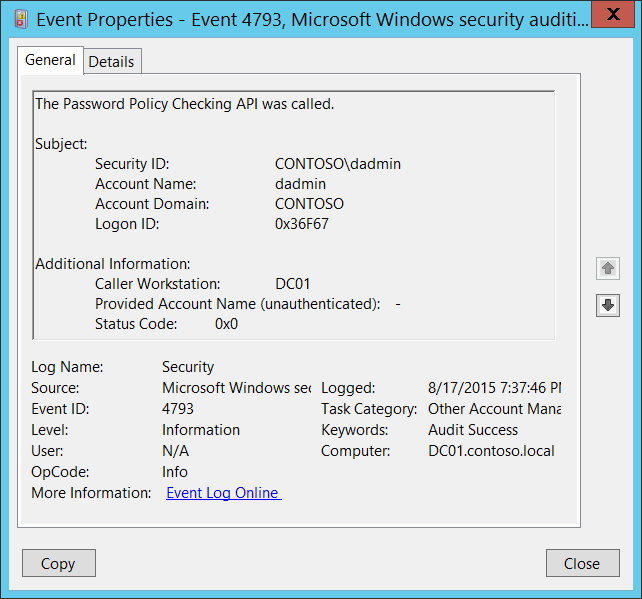The width and height of the screenshot is (642, 599).
Task: Click the Task Category field value
Action: [494, 409]
